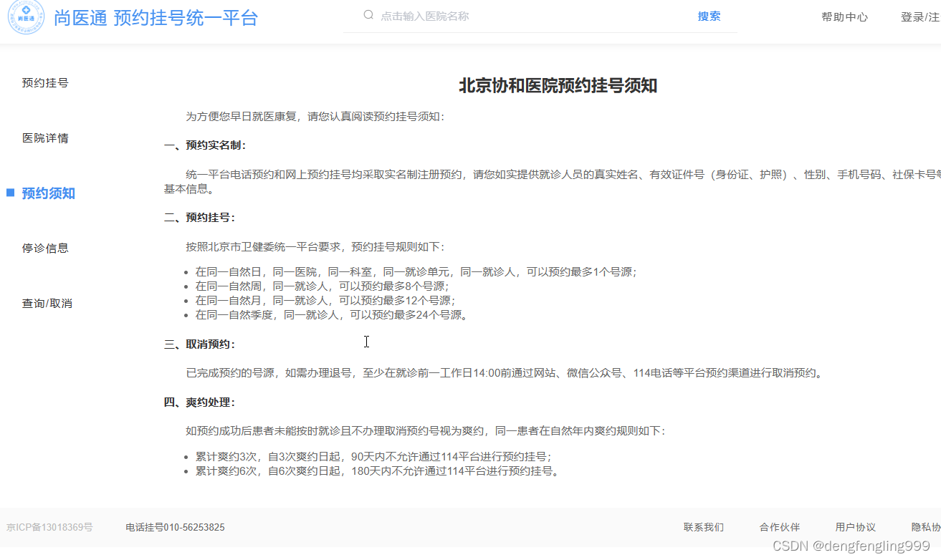This screenshot has width=941, height=560.
Task: Click the bullet about 最多24个号源
Action: pos(331,315)
